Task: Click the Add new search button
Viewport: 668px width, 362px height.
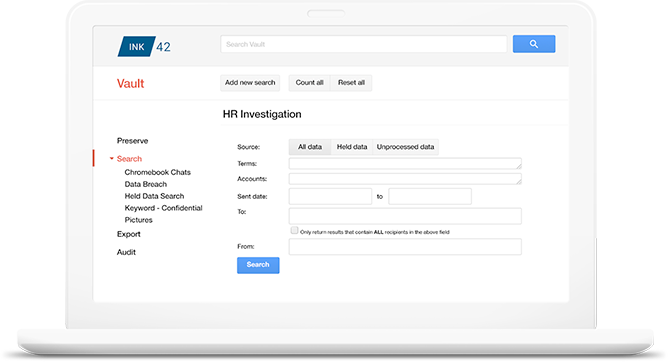Action: [250, 83]
